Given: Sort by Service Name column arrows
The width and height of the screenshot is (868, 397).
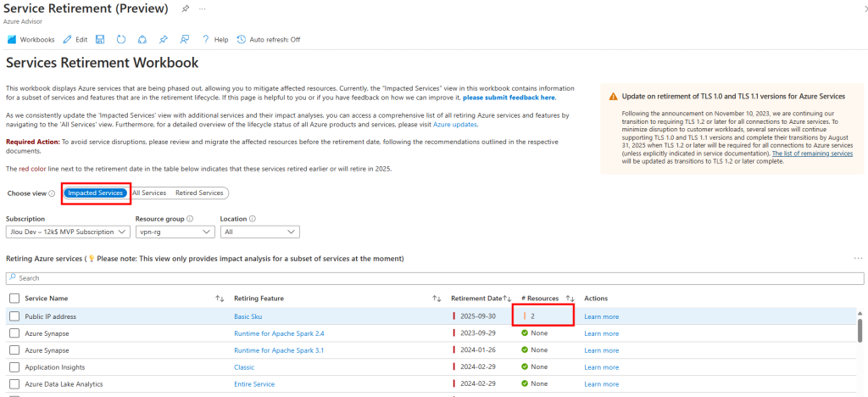Looking at the screenshot, I should tap(220, 299).
